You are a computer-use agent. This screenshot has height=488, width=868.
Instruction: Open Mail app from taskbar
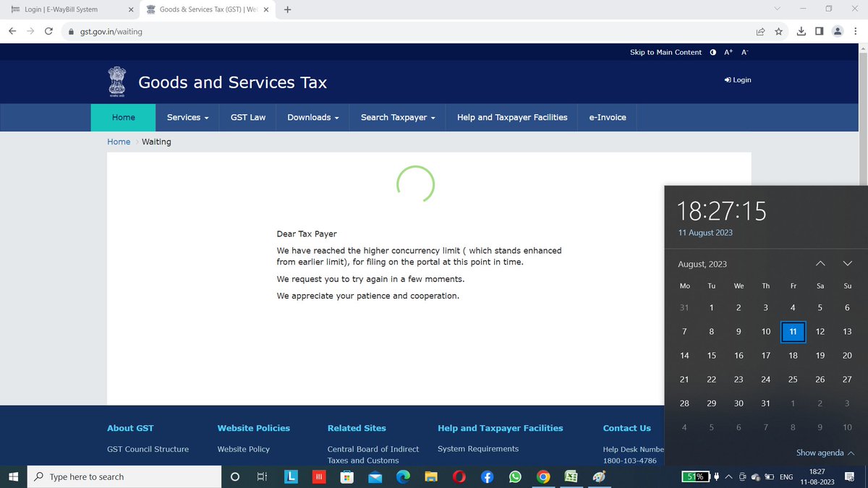(x=375, y=476)
